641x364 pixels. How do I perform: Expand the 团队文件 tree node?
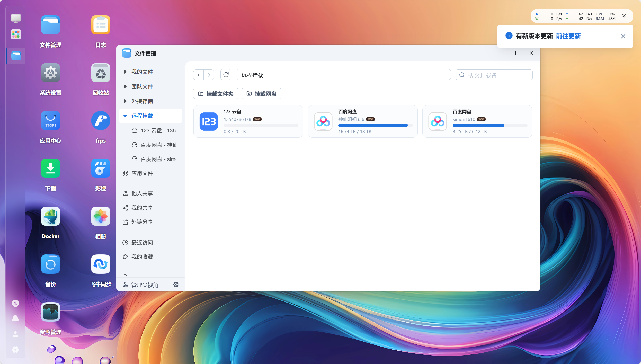[x=125, y=86]
